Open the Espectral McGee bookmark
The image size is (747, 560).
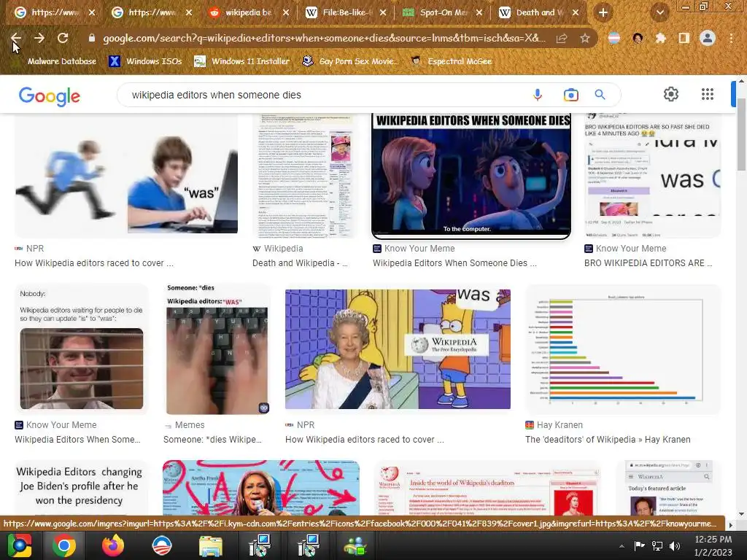451,61
